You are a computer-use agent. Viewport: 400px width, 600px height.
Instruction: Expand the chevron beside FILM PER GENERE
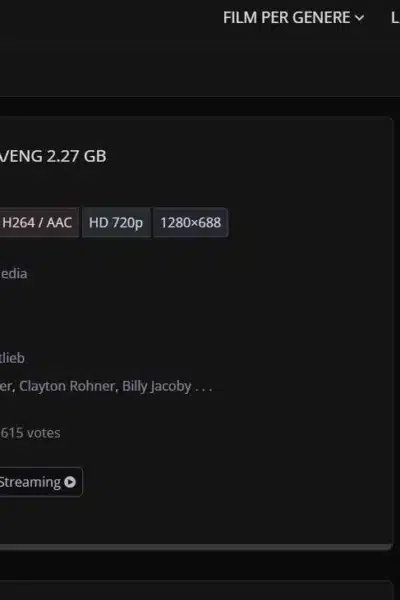click(359, 18)
